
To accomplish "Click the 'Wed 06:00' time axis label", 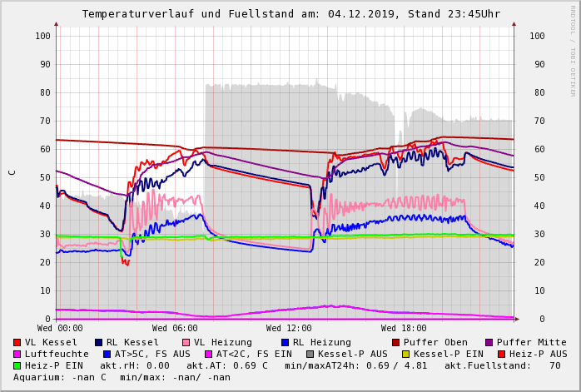I will pos(175,329).
